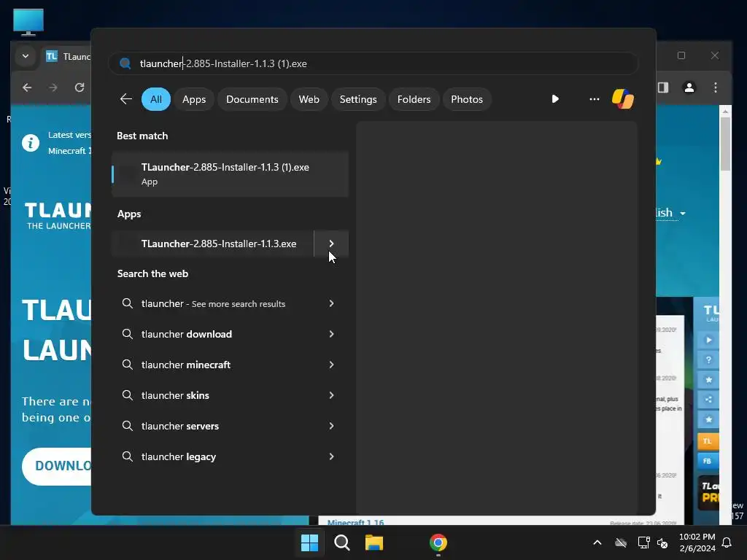Click the OneDrive tray icon

pos(620,542)
